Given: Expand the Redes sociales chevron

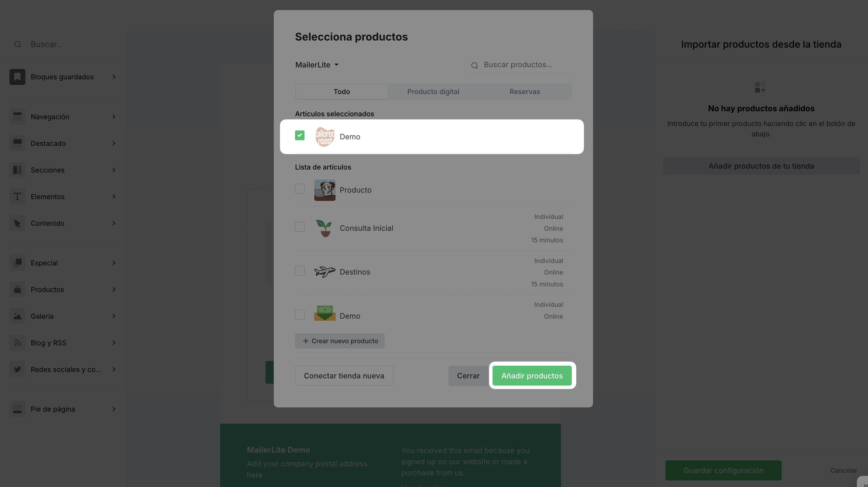Looking at the screenshot, I should click(114, 369).
